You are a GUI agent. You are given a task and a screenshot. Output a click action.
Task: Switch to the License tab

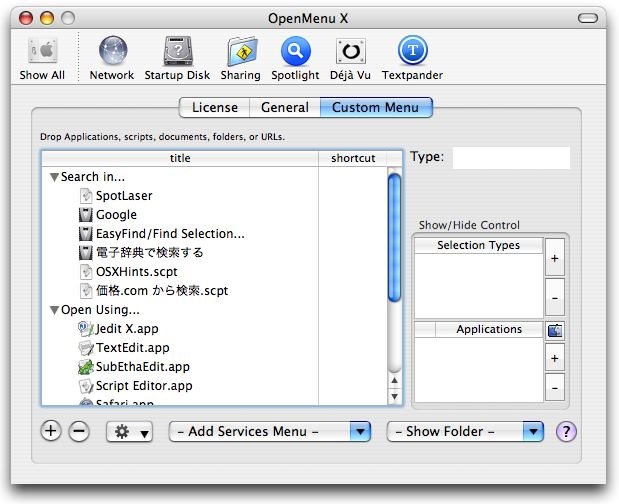pyautogui.click(x=215, y=107)
